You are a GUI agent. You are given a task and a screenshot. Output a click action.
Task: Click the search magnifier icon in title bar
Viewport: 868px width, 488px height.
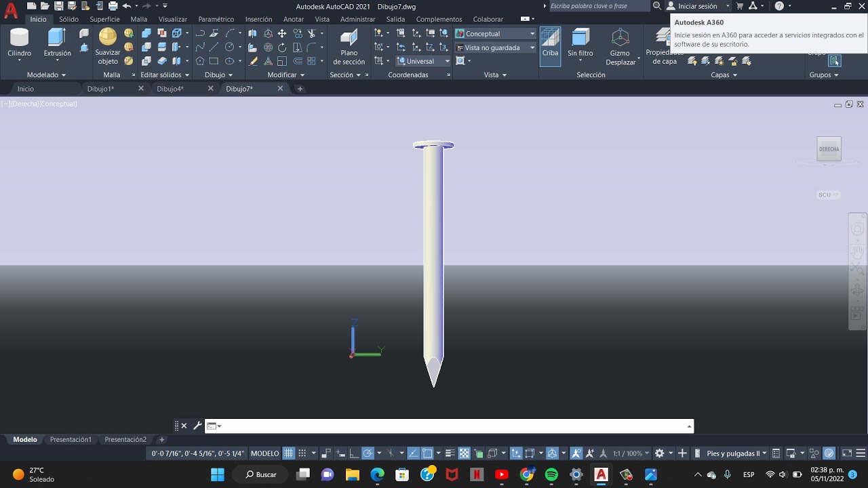click(x=656, y=6)
